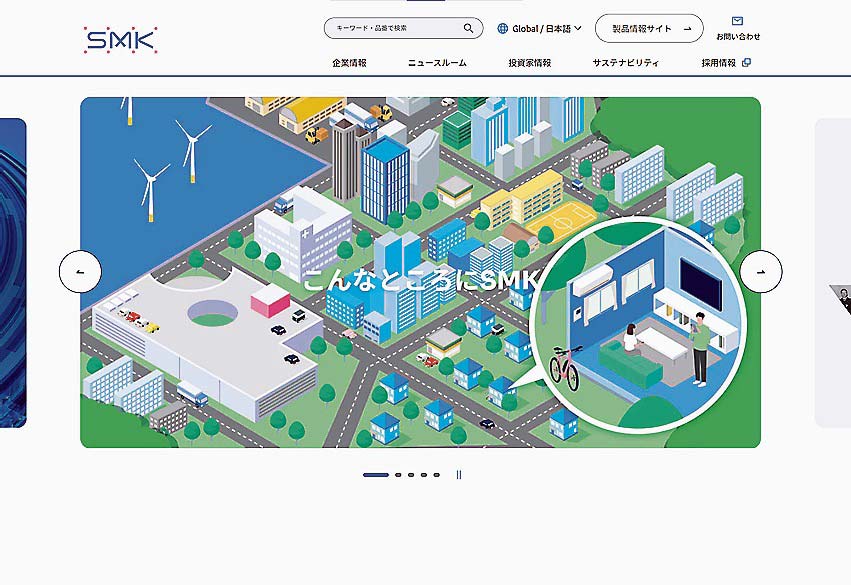Viewport: 851px width, 585px height.
Task: Open the お問い合わせ contact link
Action: [x=738, y=29]
